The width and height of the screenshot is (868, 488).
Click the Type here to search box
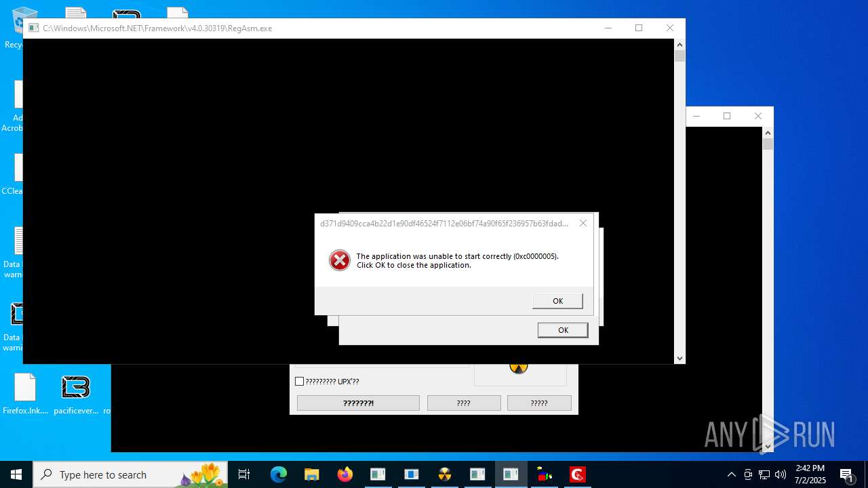[130, 474]
